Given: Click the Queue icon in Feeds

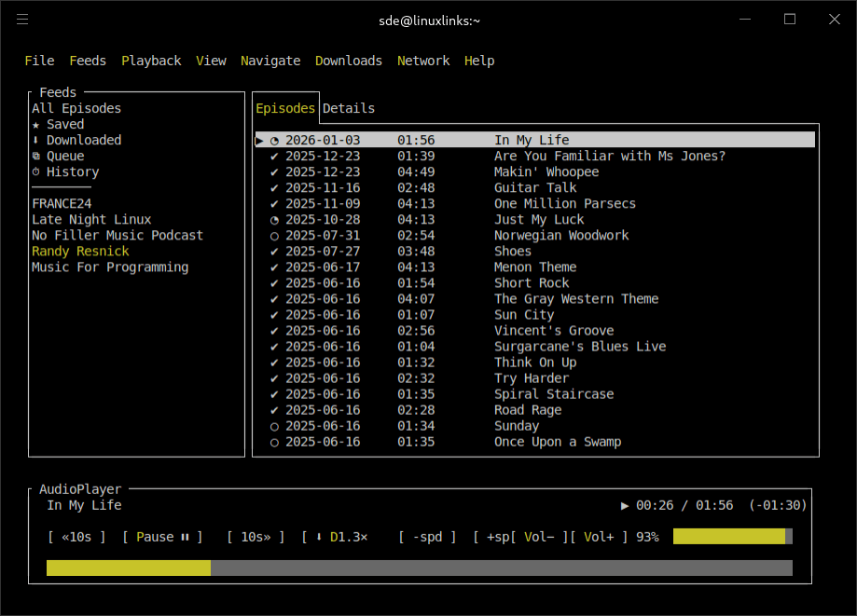Looking at the screenshot, I should tap(36, 156).
